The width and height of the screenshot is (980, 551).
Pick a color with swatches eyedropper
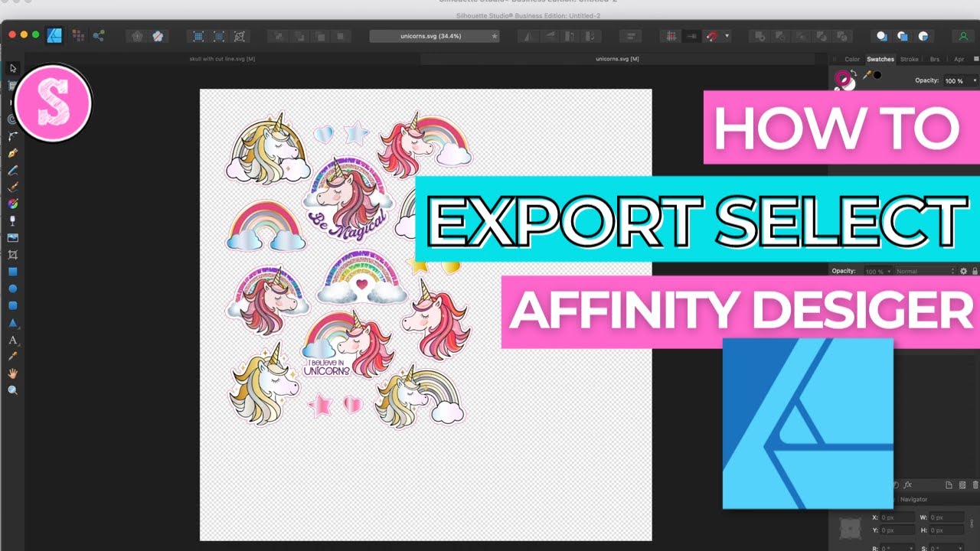click(x=867, y=75)
